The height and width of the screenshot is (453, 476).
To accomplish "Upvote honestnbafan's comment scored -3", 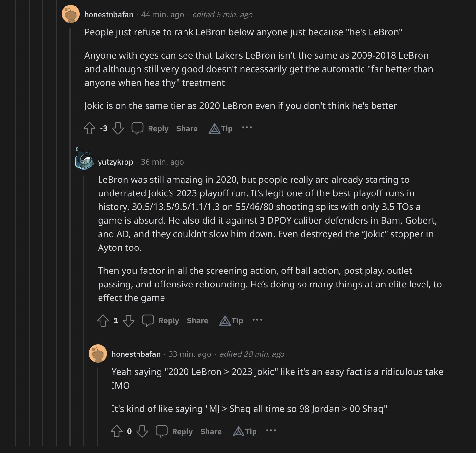I will pyautogui.click(x=89, y=128).
